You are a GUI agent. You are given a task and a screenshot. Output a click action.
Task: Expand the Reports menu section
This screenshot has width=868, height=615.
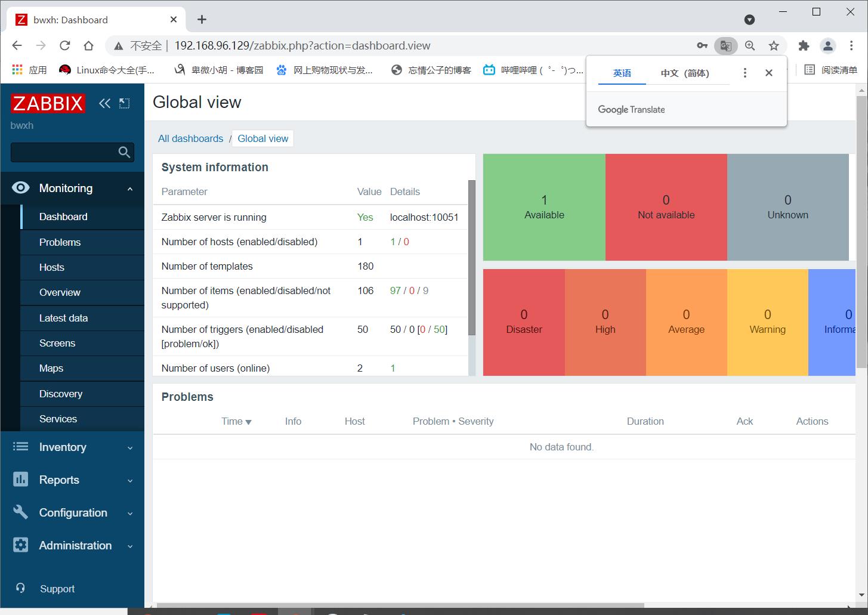pyautogui.click(x=130, y=481)
